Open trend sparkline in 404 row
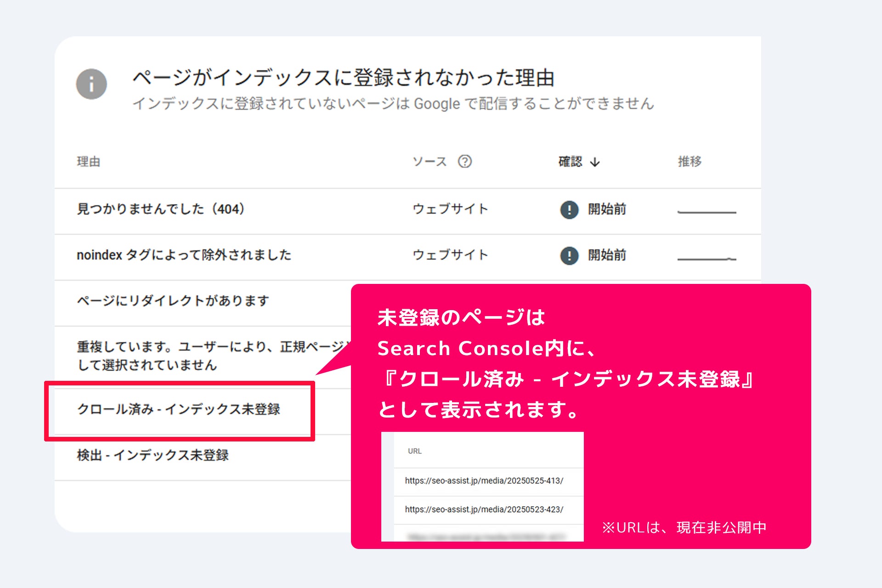This screenshot has height=588, width=882. pyautogui.click(x=707, y=211)
